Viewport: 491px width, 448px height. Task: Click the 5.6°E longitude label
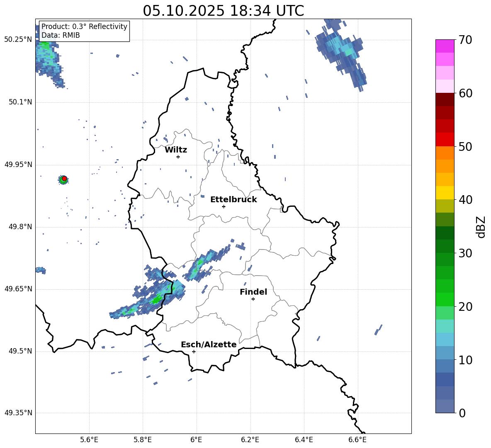[89, 440]
